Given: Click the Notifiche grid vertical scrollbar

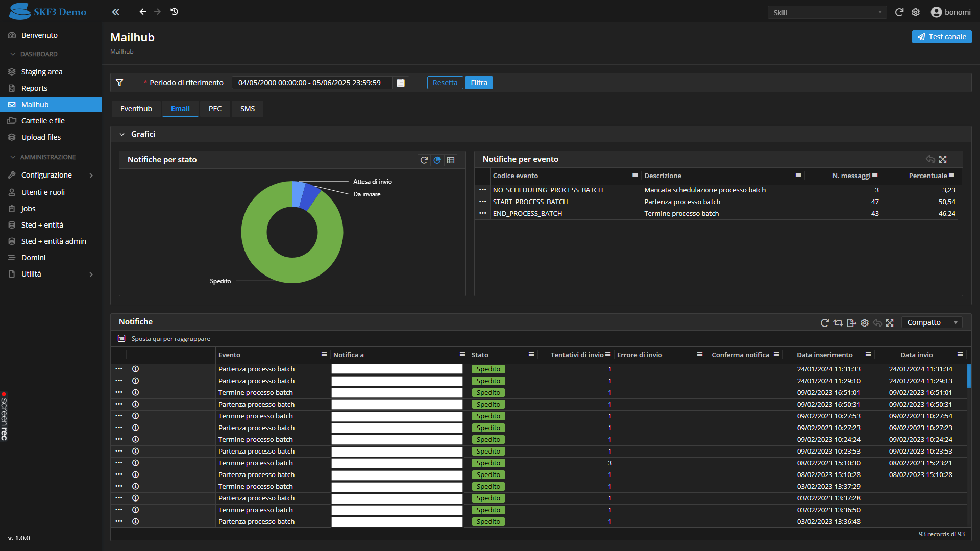Looking at the screenshot, I should click(x=969, y=376).
